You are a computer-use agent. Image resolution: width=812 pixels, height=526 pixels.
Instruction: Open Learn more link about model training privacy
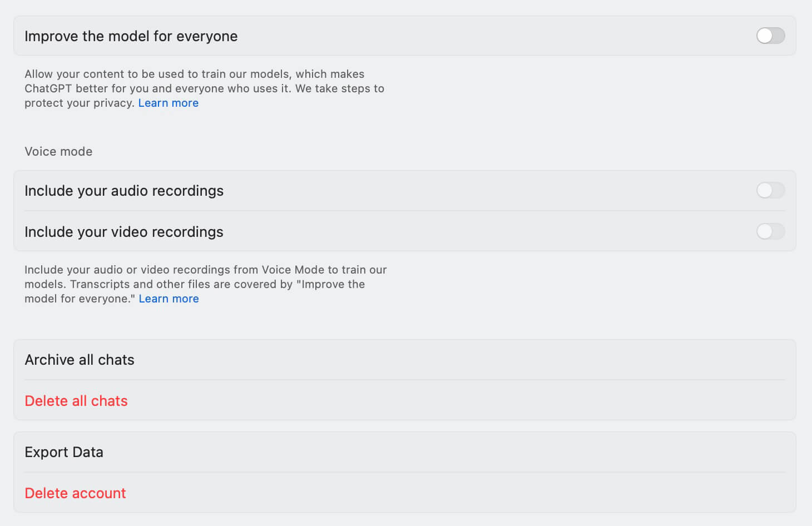168,103
